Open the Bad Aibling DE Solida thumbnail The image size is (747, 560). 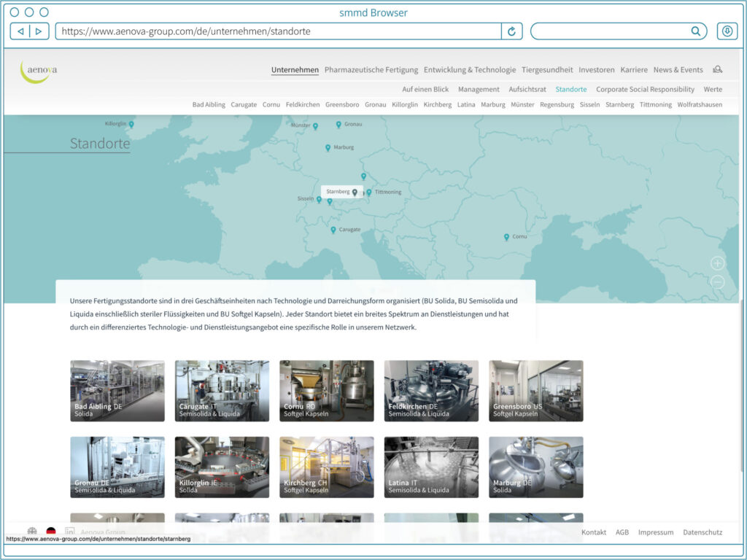click(x=117, y=391)
